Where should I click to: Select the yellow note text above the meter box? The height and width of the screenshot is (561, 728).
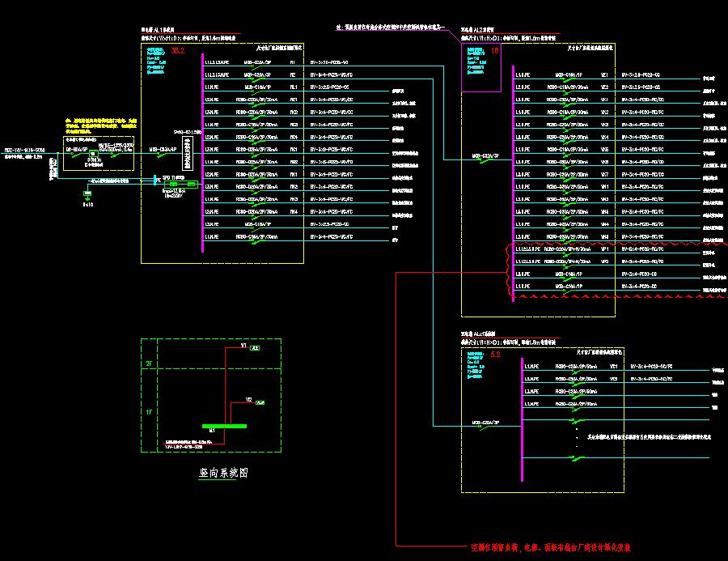101,126
